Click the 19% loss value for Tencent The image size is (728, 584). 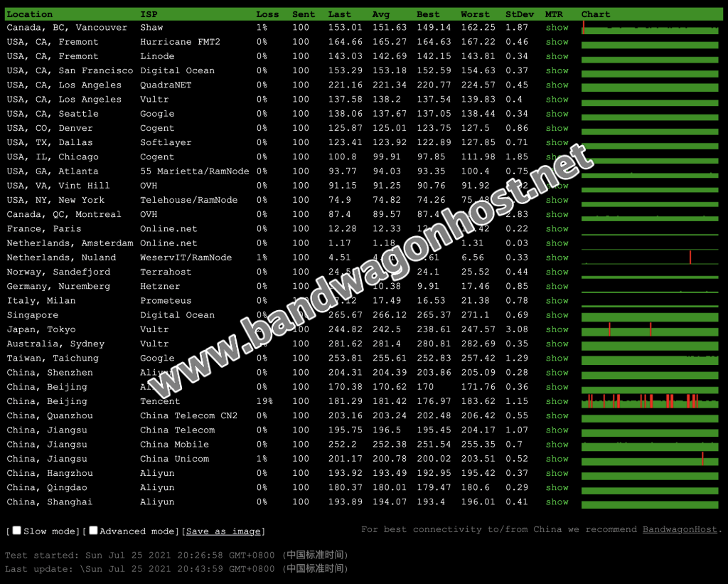[x=264, y=401]
